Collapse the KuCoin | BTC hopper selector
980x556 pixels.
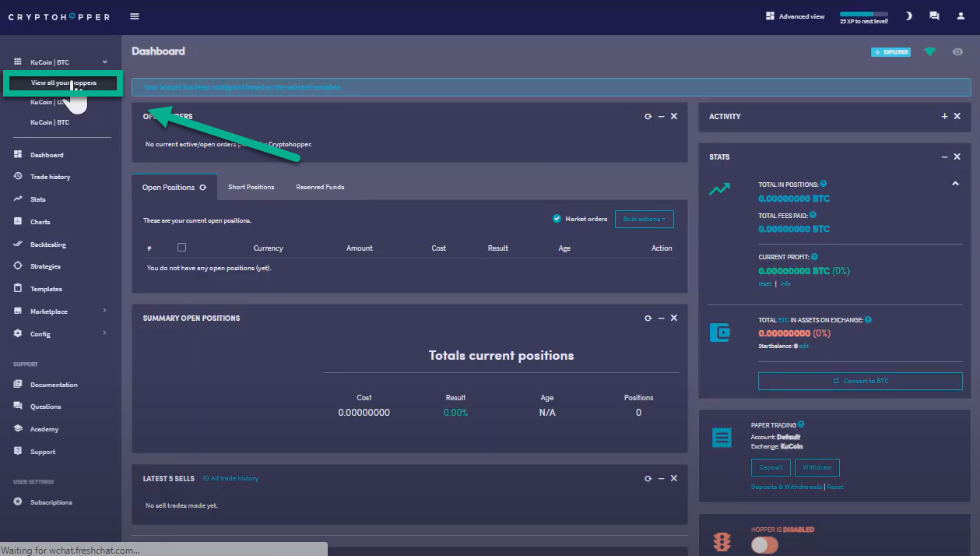click(x=104, y=62)
